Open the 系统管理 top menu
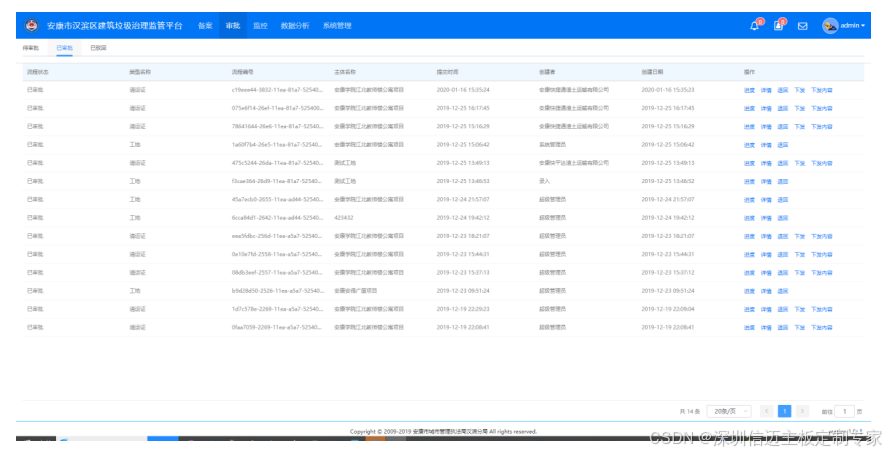886x453 pixels. click(x=337, y=26)
